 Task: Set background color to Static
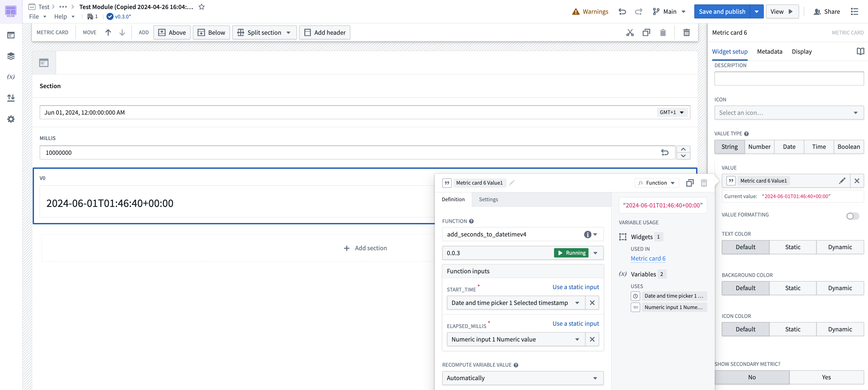[793, 288]
